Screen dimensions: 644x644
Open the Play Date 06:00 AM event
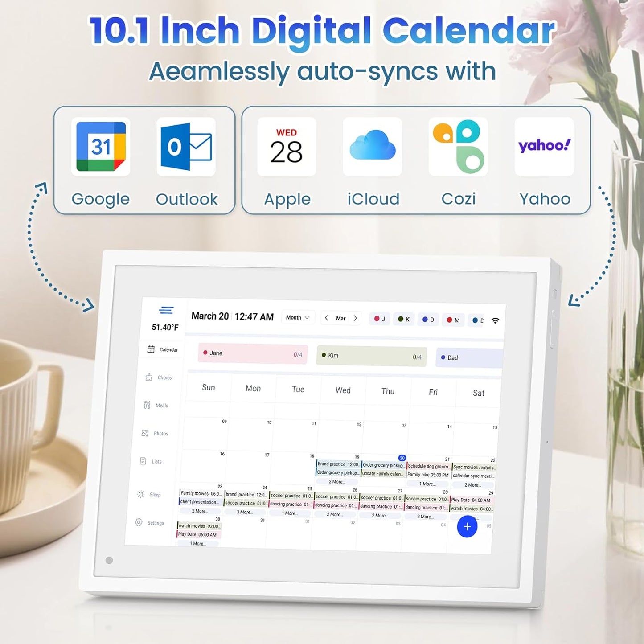(198, 534)
